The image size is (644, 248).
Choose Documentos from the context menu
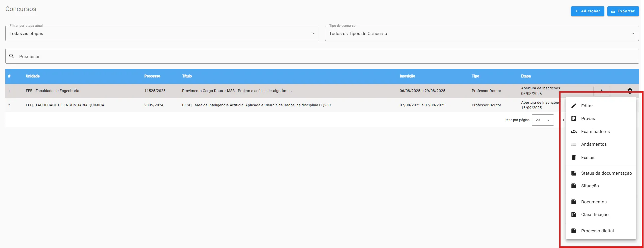(594, 202)
